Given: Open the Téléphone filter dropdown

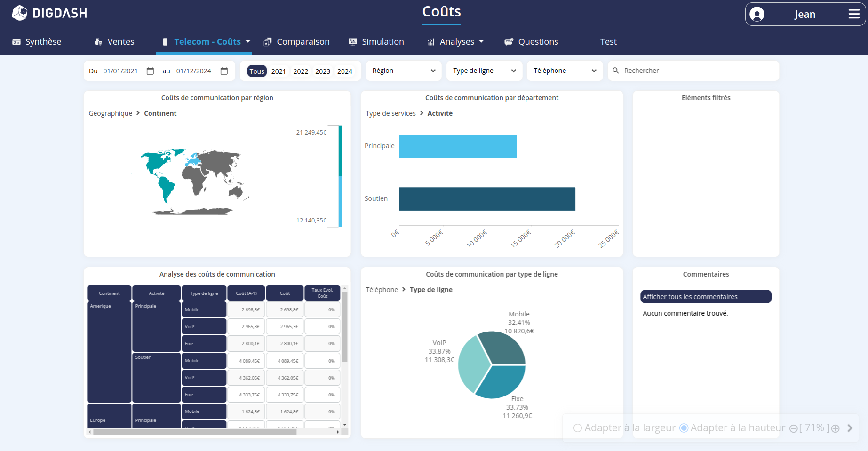Looking at the screenshot, I should coord(564,71).
